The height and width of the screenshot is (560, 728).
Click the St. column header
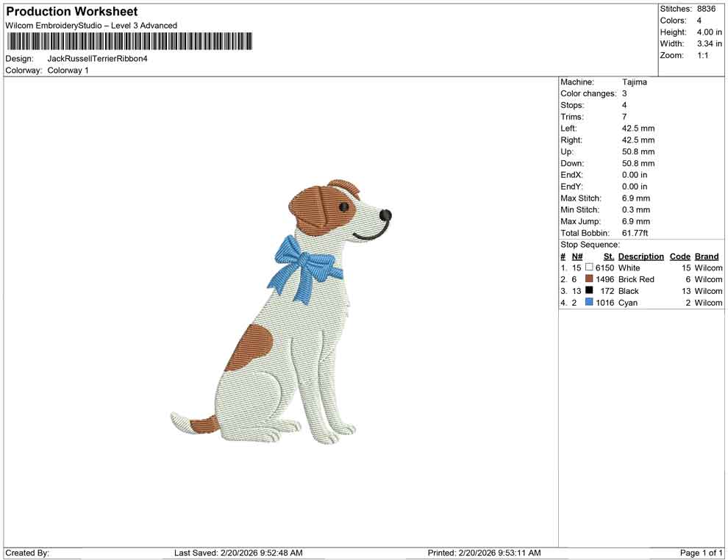(x=608, y=256)
